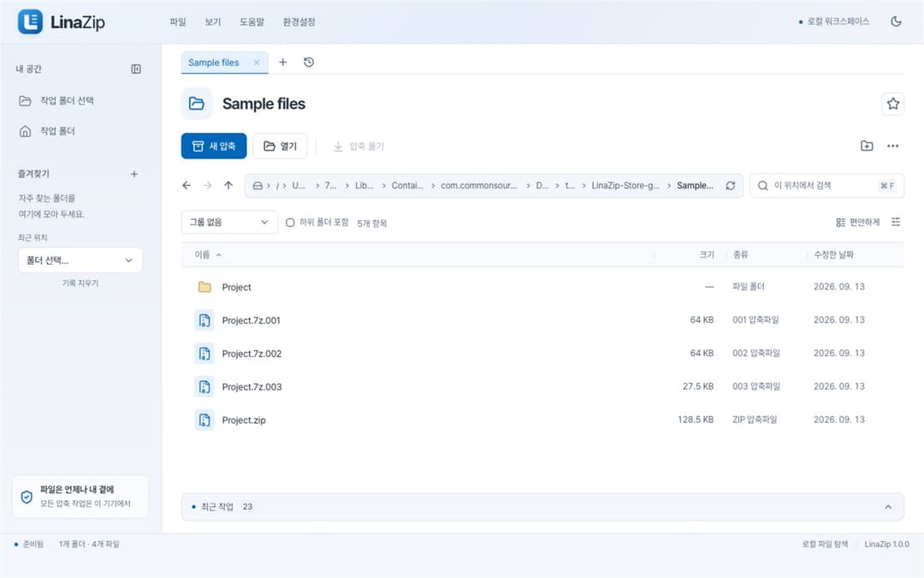The width and height of the screenshot is (924, 578).
Task: Click shield privacy notice card
Action: 80,497
